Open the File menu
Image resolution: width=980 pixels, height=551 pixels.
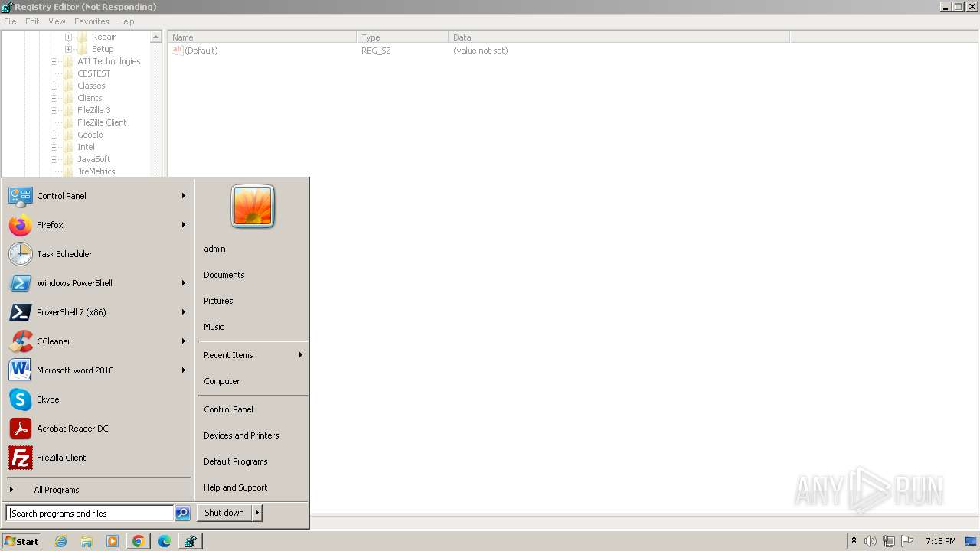pyautogui.click(x=10, y=21)
